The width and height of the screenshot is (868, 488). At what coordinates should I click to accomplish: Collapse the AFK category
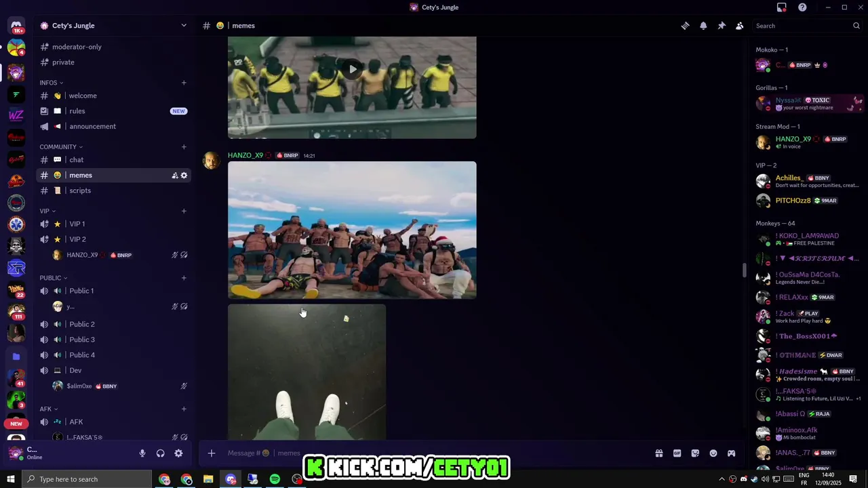(48, 409)
